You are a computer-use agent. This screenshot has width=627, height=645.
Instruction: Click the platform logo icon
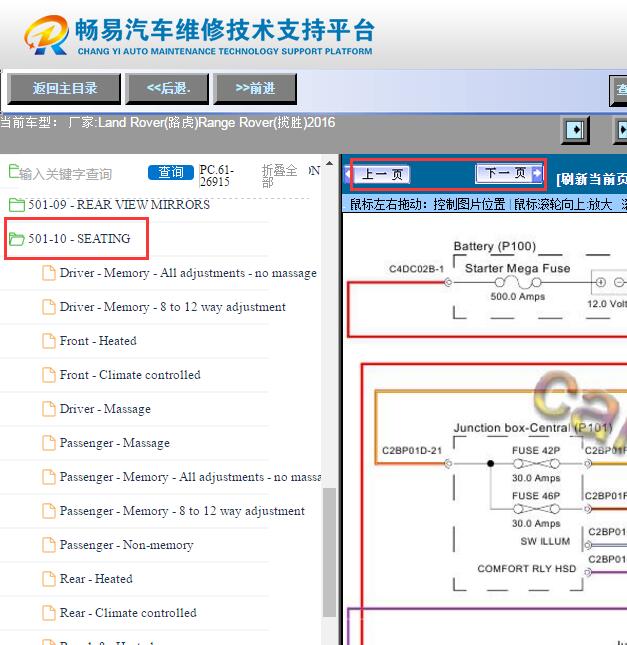coord(47,35)
